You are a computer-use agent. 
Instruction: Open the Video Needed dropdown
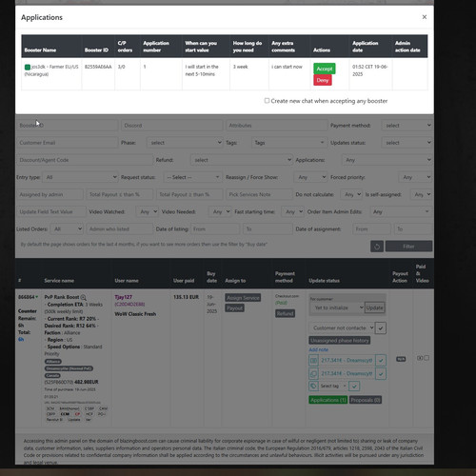click(x=220, y=211)
